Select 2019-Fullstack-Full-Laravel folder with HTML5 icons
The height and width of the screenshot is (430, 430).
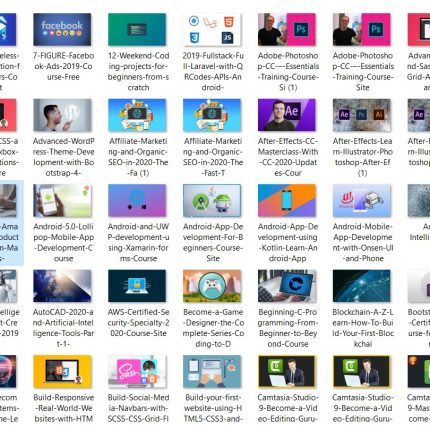pos(212,29)
